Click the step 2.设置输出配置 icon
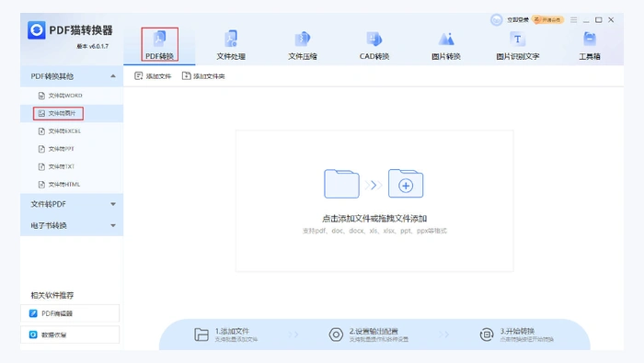644x363 pixels. 336,335
